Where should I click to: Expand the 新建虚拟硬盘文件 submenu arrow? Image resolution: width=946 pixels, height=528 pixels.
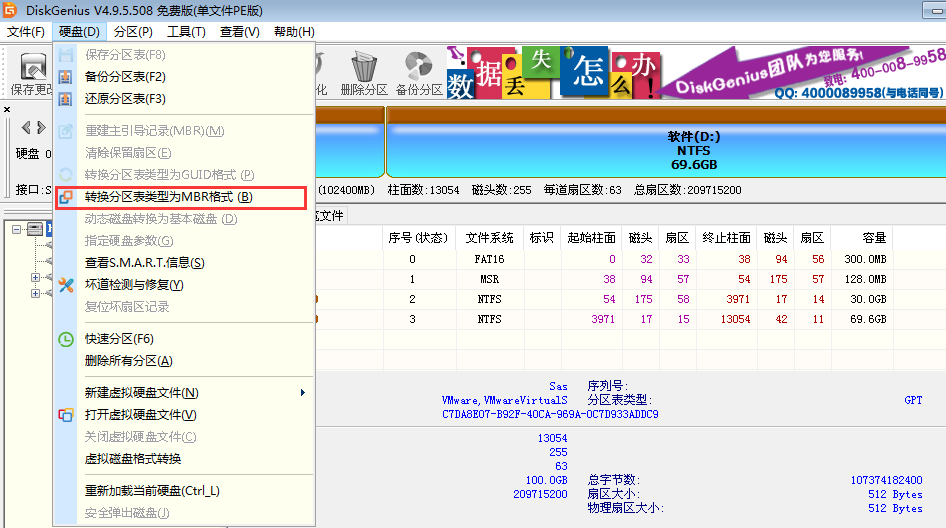(302, 393)
